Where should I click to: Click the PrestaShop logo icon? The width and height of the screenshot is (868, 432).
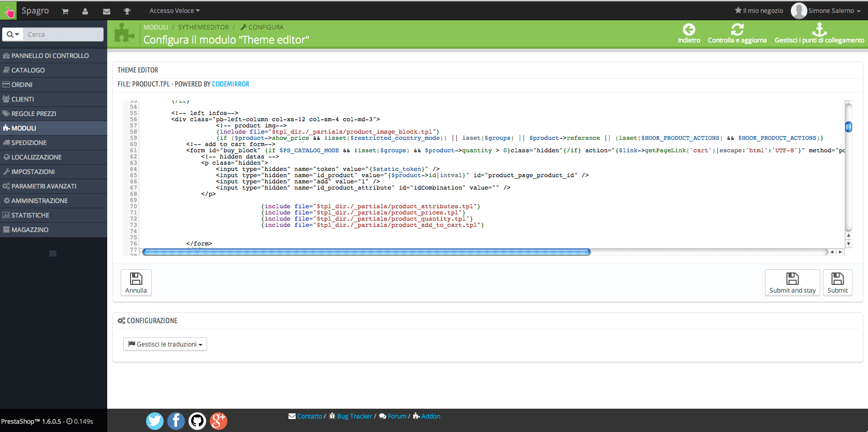[x=8, y=11]
